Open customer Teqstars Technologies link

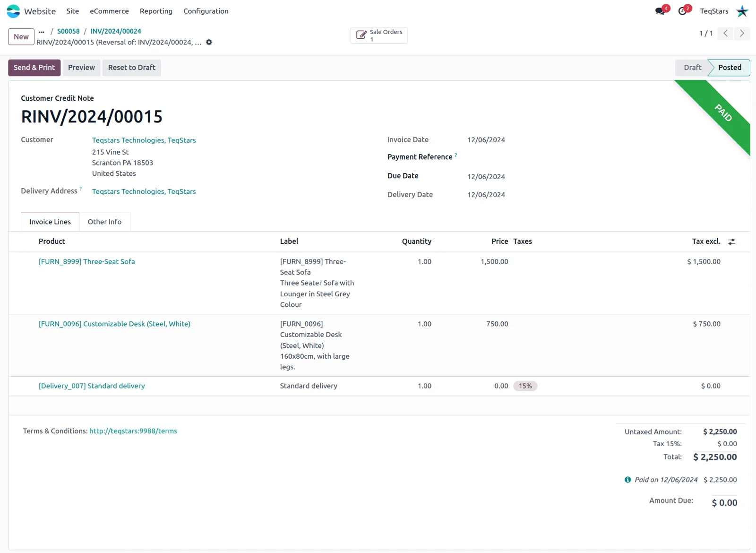pos(144,140)
